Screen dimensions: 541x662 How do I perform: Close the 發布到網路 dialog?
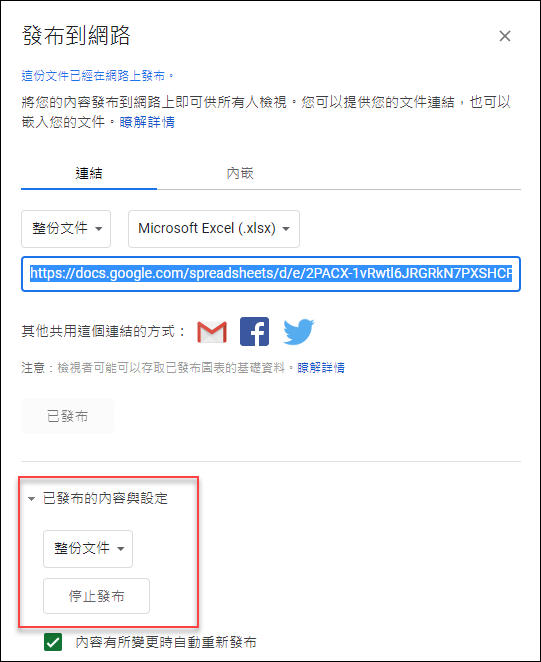coord(505,36)
